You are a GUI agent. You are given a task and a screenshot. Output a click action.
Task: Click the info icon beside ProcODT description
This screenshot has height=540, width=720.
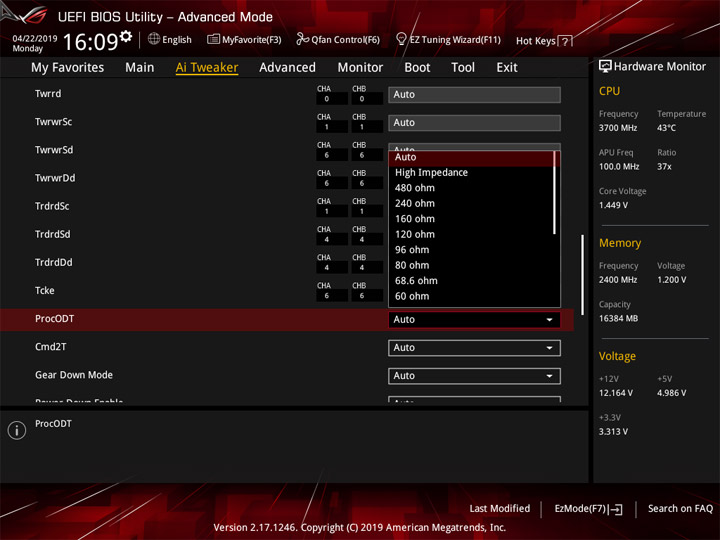click(17, 430)
